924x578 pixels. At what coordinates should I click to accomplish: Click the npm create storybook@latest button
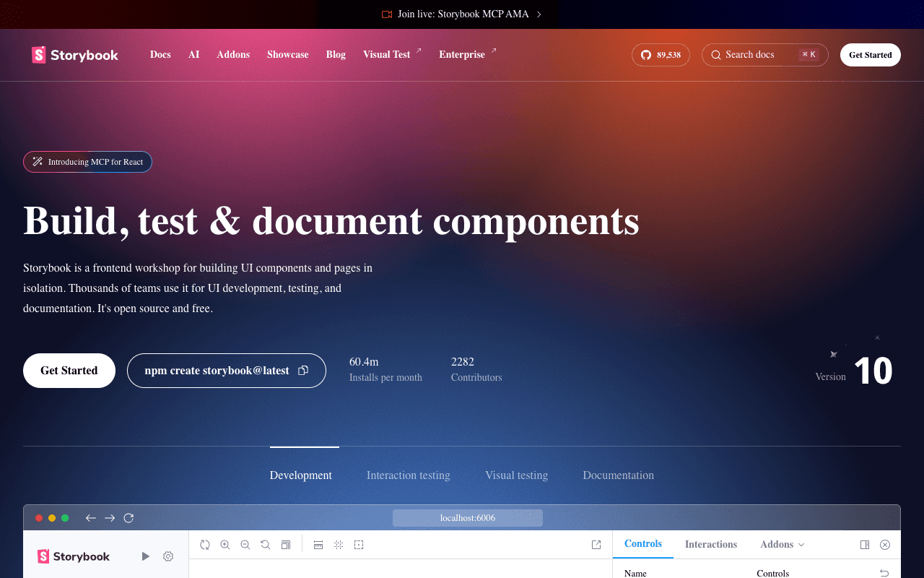227,371
